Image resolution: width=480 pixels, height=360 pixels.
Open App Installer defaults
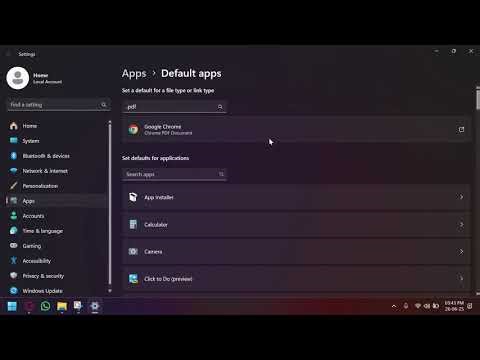296,197
